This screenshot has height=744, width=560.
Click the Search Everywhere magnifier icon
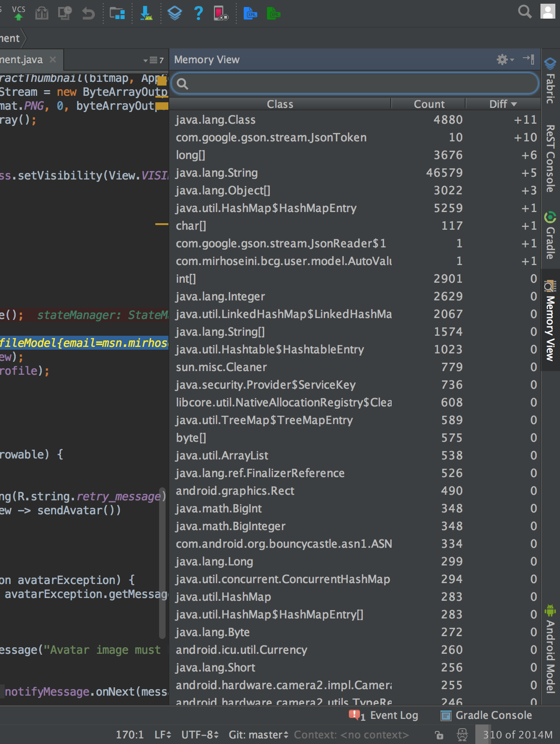(x=525, y=12)
